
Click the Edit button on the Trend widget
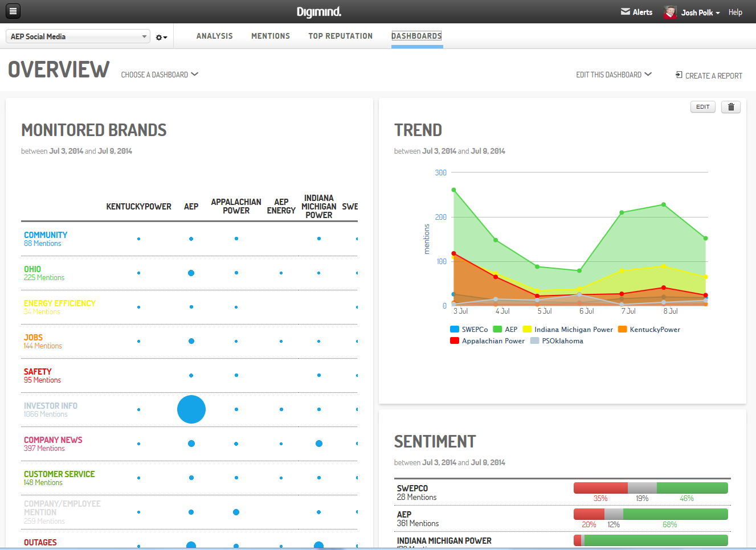[702, 106]
